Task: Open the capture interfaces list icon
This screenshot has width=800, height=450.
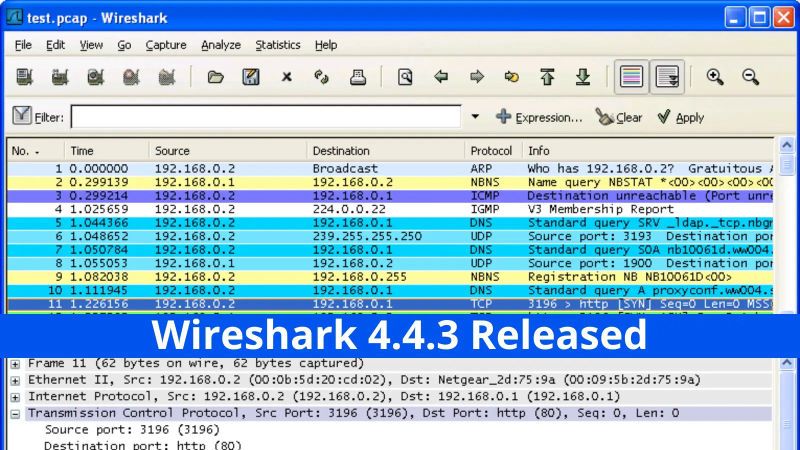Action: point(24,77)
